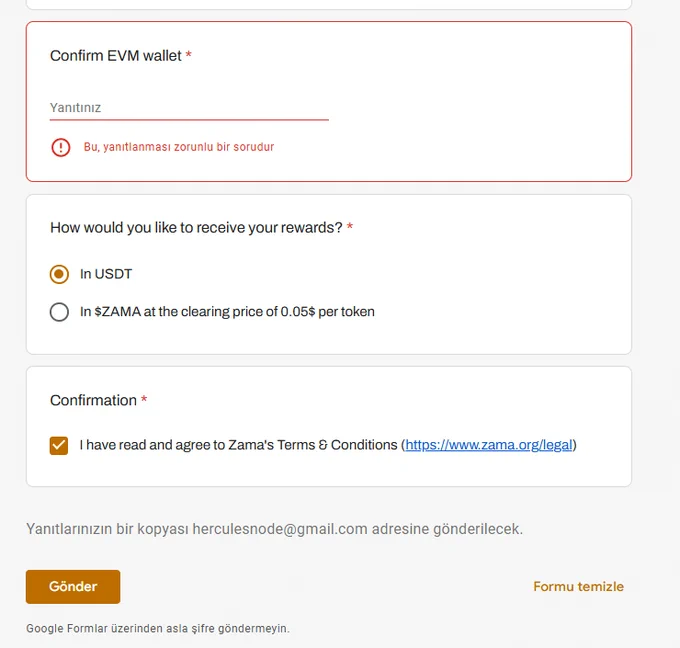Submit the form with Gönder
Viewport: 680px width, 648px height.
[73, 586]
